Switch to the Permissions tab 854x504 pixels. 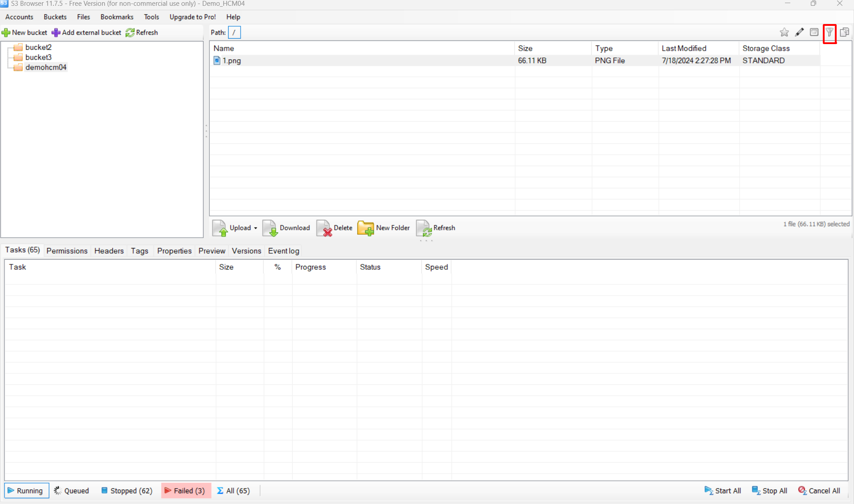[x=67, y=251]
